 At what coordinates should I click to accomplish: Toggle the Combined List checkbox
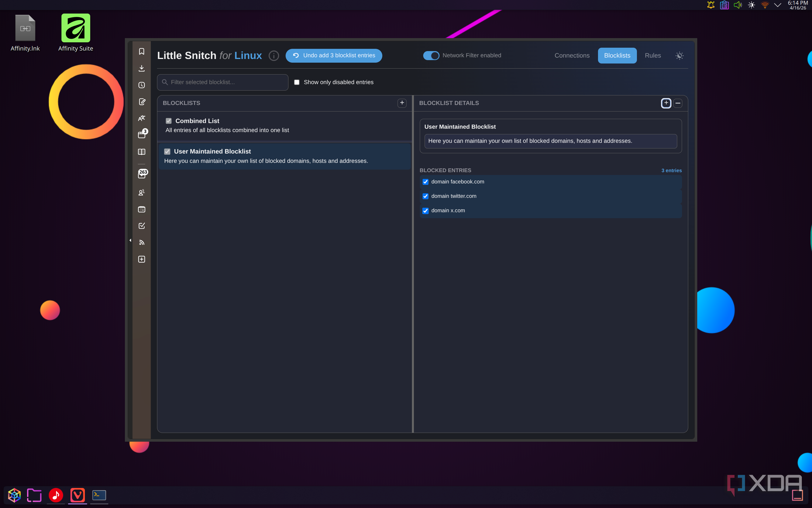coord(168,121)
